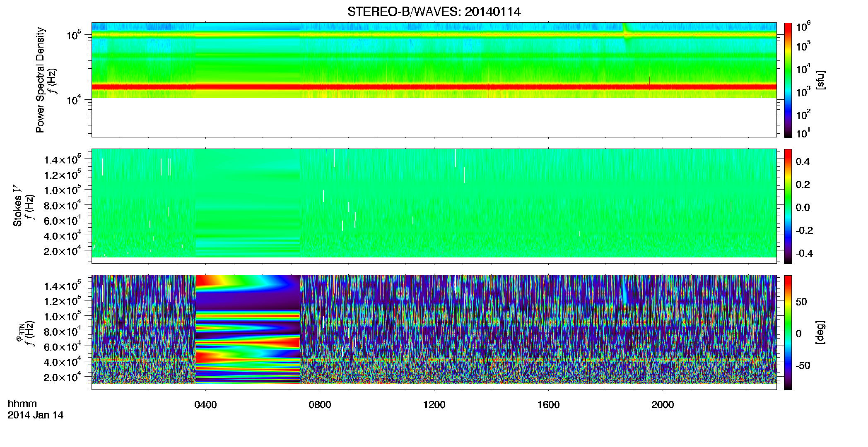
Task: Click the phi RTN angle colorbar in degrees
Action: click(788, 332)
